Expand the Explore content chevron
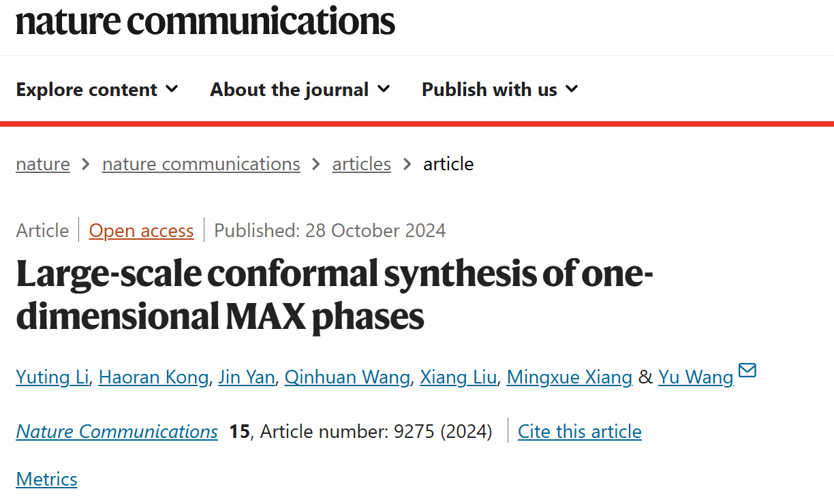 172,89
